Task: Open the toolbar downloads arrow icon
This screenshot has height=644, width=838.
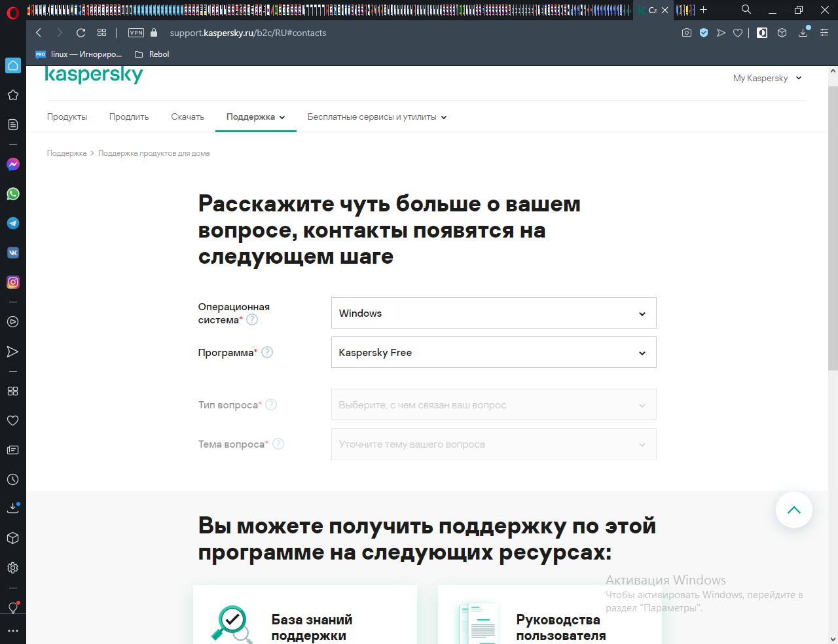Action: pos(803,33)
